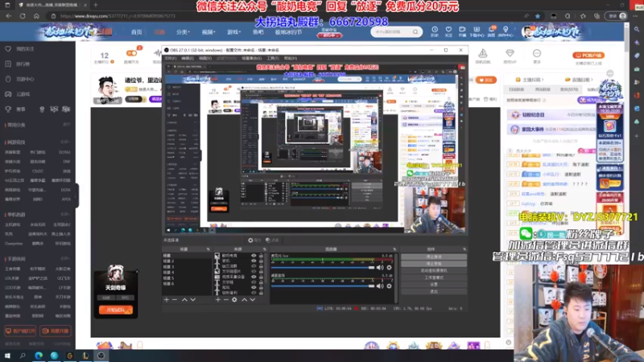Mute the first mixer channel speaker icon
Image resolution: width=644 pixels, height=362 pixels.
(380, 268)
